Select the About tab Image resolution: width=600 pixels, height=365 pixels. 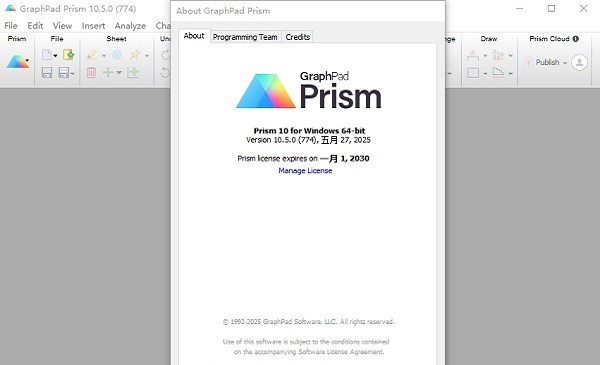click(x=194, y=36)
